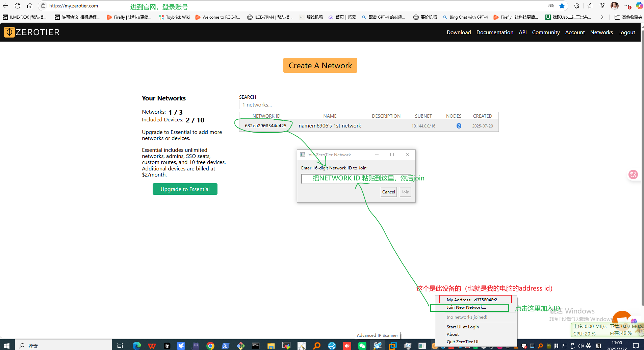Image resolution: width=644 pixels, height=350 pixels.
Task: Click Logout in the header
Action: tap(626, 32)
